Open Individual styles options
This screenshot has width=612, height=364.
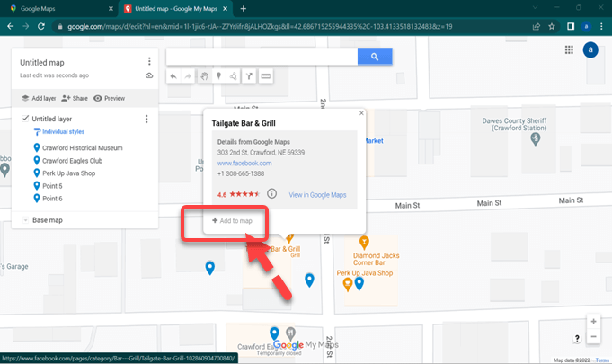click(63, 132)
